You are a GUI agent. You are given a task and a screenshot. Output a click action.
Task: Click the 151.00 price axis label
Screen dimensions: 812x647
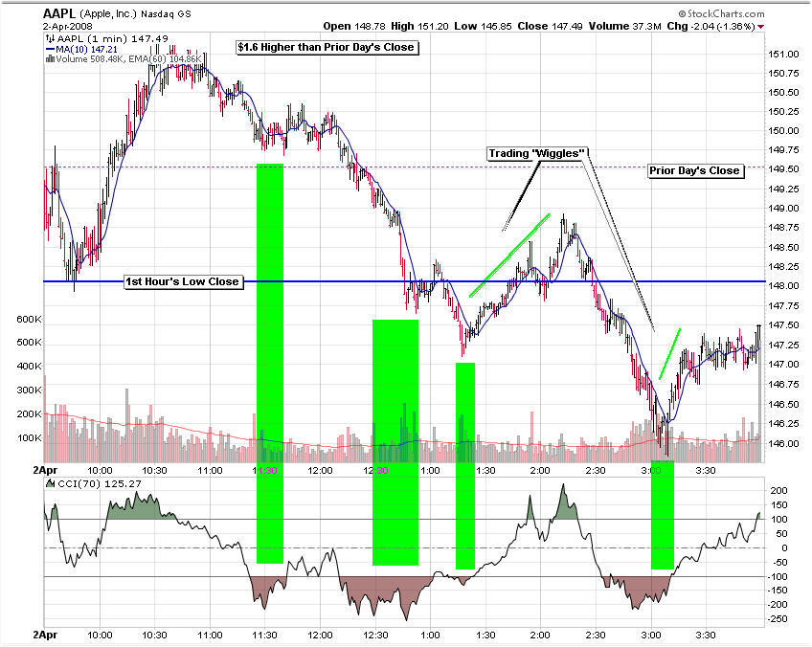[783, 55]
